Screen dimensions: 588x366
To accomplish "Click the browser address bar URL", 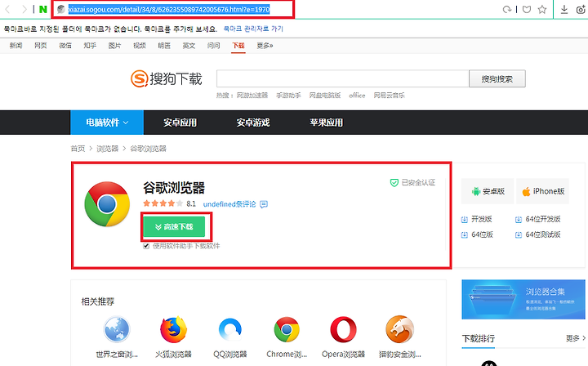I will pyautogui.click(x=169, y=9).
